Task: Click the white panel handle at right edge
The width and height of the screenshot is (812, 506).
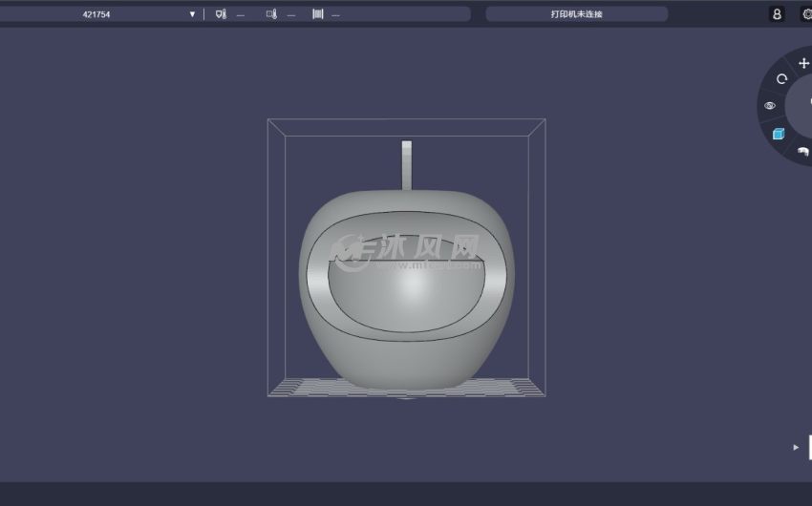Action: click(x=809, y=447)
